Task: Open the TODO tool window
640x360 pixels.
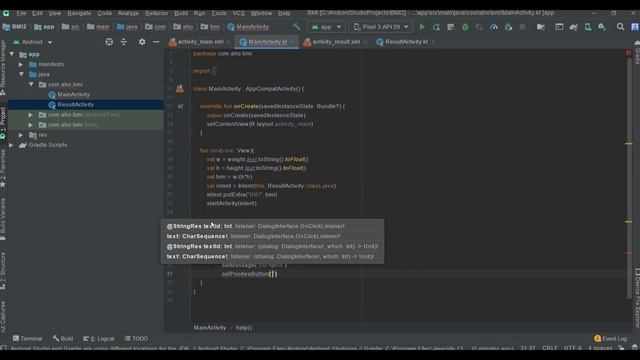Action: click(x=136, y=339)
